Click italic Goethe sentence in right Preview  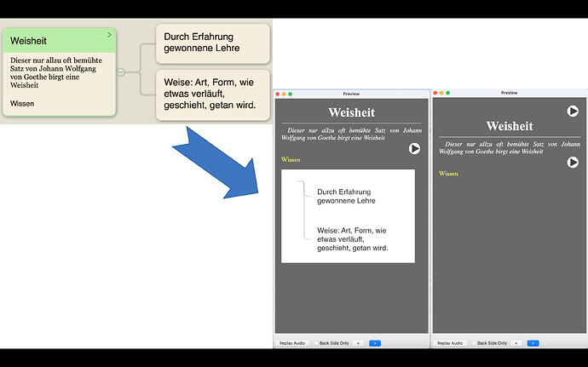click(x=510, y=147)
